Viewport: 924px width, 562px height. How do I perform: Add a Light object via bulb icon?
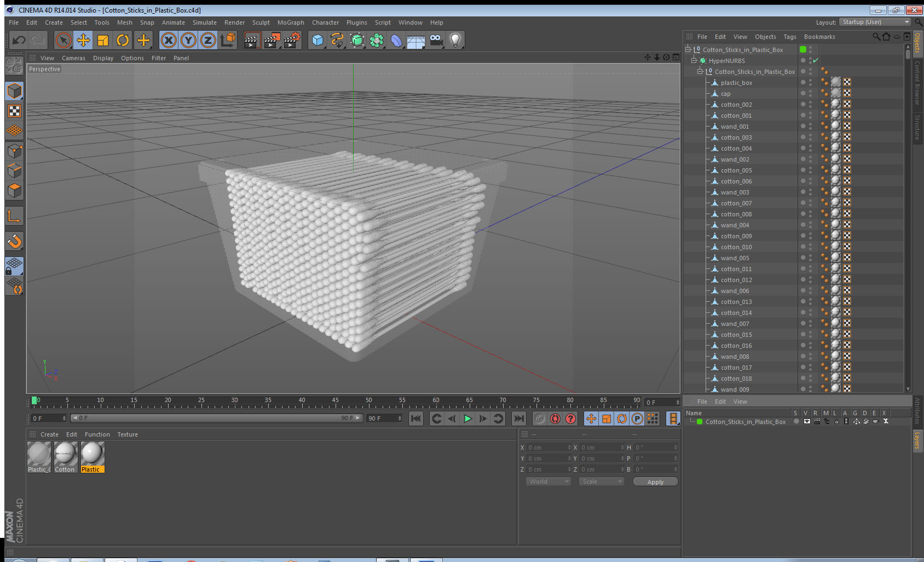click(x=455, y=40)
